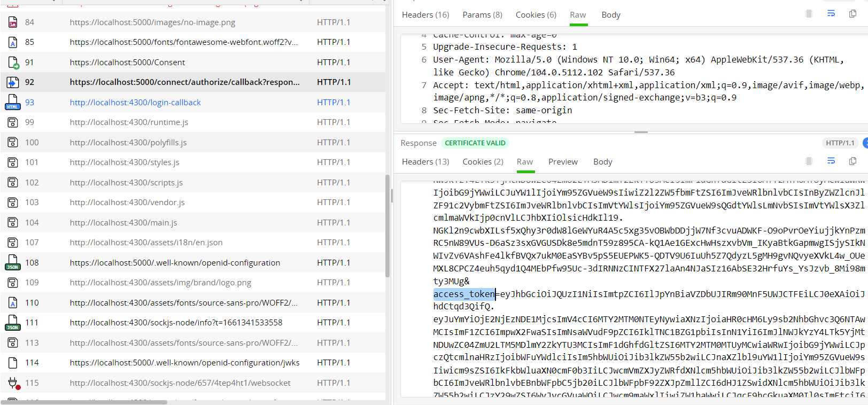The height and width of the screenshot is (405, 868).
Task: Click the document icon for session 91 Consent
Action: tap(13, 63)
